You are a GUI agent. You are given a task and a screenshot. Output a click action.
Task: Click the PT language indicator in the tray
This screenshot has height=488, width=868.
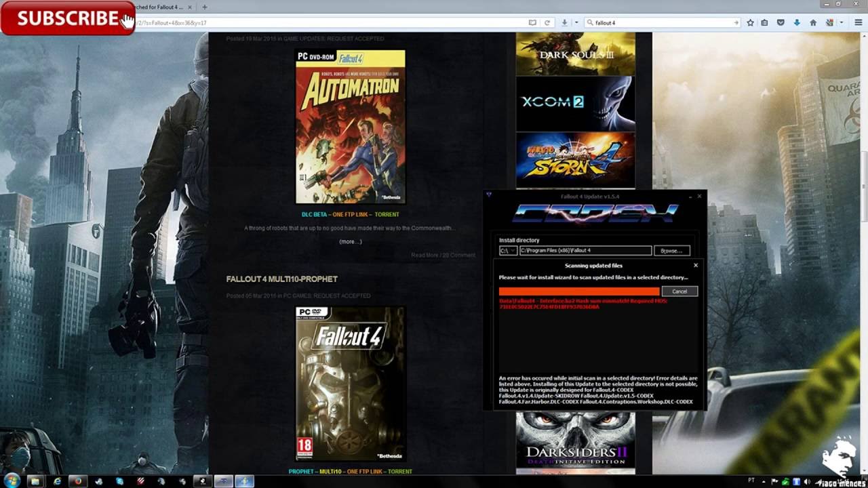pyautogui.click(x=751, y=481)
